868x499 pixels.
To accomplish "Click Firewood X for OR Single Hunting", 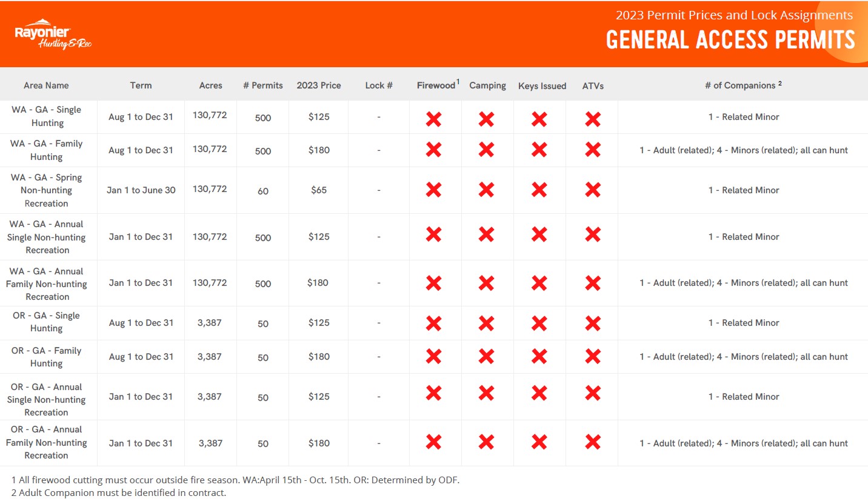I will coord(433,323).
